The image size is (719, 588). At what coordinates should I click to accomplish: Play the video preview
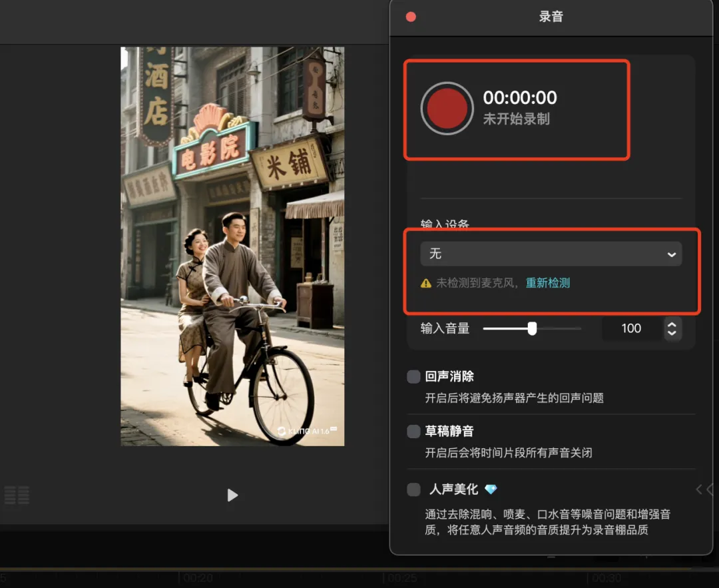(232, 495)
